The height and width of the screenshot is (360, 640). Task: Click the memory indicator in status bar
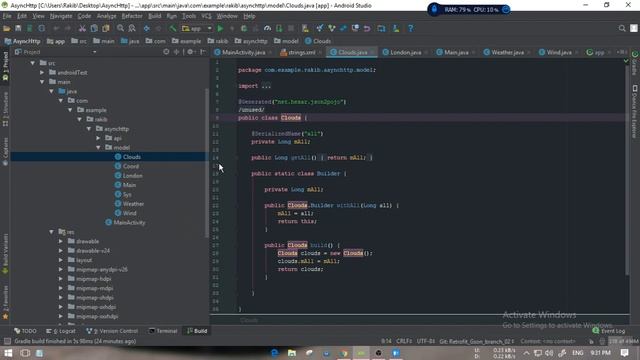(x=623, y=341)
